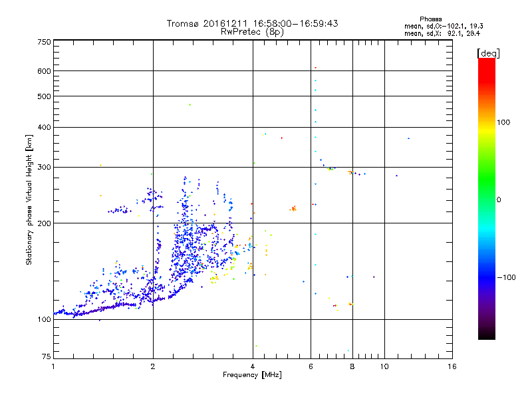
Task: Click the red data point above 600 km near 6 MHz
Action: pyautogui.click(x=315, y=68)
